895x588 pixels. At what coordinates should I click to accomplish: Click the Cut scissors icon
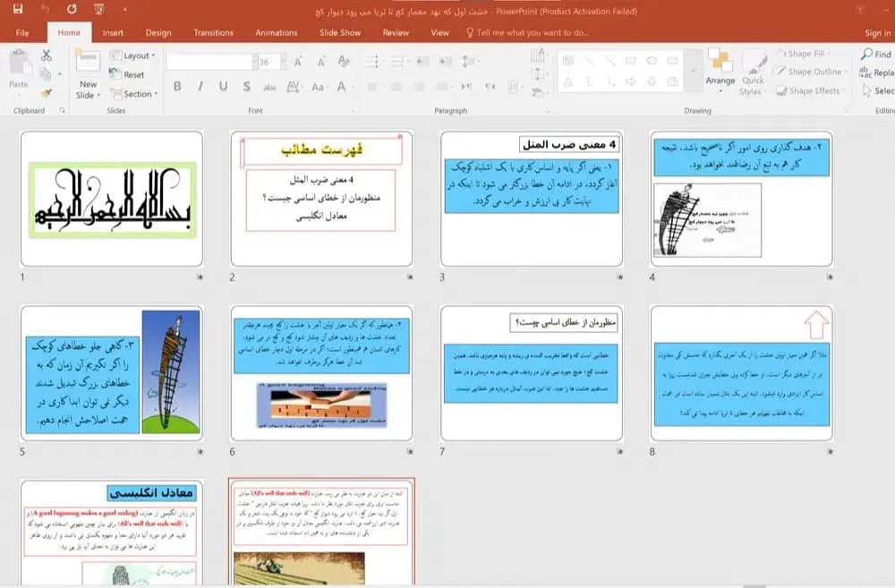click(x=47, y=55)
